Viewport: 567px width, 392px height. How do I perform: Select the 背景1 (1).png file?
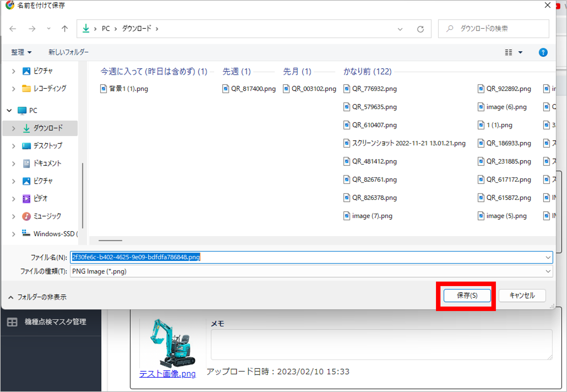click(x=128, y=89)
